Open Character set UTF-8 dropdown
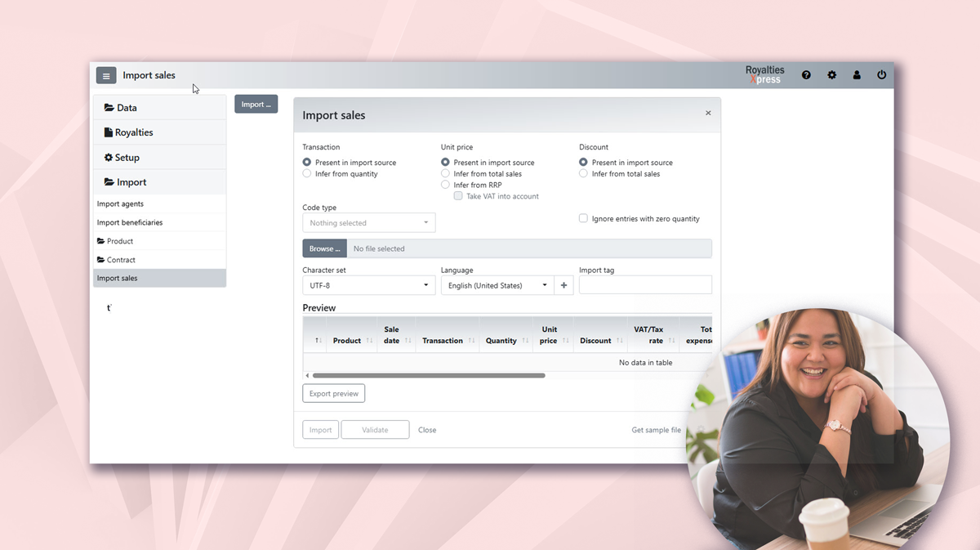Viewport: 980px width, 550px height. point(368,285)
